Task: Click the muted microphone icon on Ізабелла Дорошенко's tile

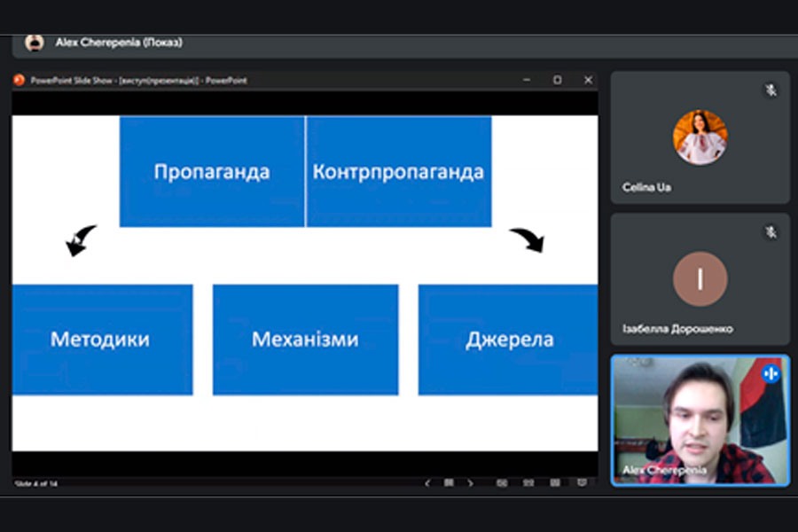Action: (771, 231)
